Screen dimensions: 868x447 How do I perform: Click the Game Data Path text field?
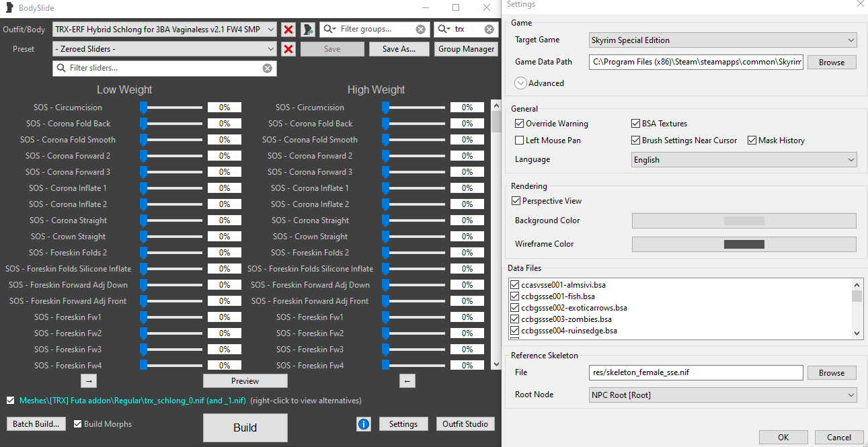click(x=696, y=62)
